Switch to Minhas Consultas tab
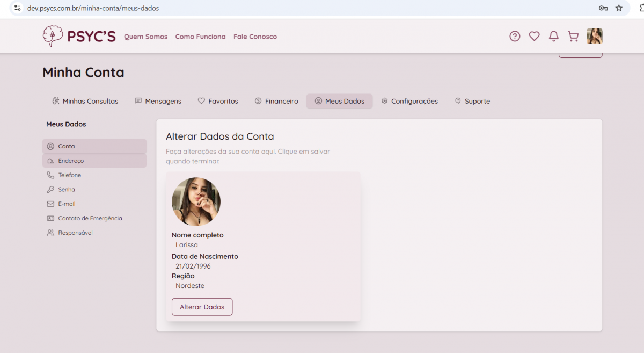644x353 pixels. [85, 101]
